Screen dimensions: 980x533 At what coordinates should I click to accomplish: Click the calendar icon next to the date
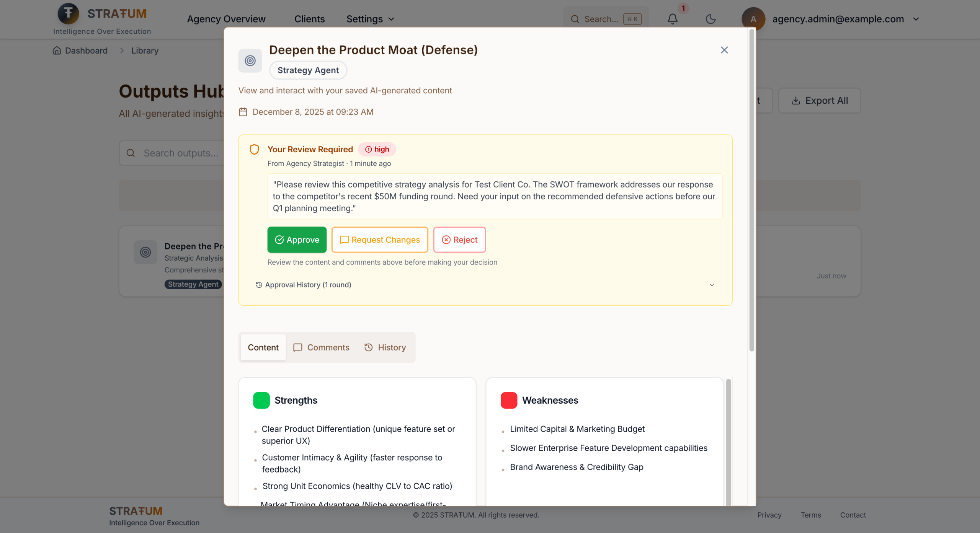pos(243,112)
